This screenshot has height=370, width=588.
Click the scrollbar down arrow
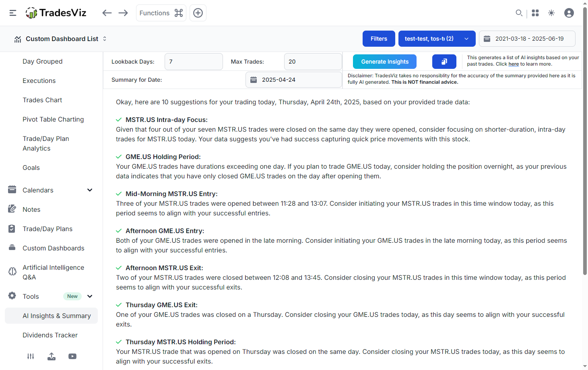(x=585, y=366)
